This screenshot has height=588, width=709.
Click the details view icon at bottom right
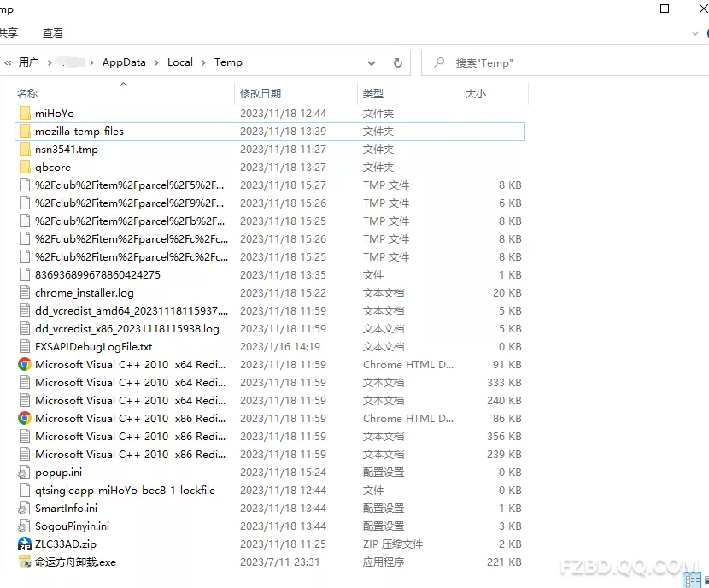coord(692,580)
